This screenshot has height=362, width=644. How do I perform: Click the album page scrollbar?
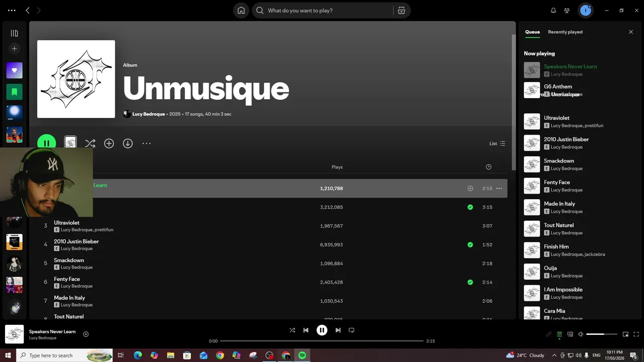point(514,102)
